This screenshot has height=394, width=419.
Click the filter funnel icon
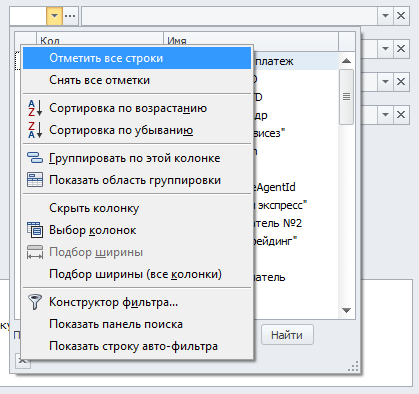click(x=35, y=302)
